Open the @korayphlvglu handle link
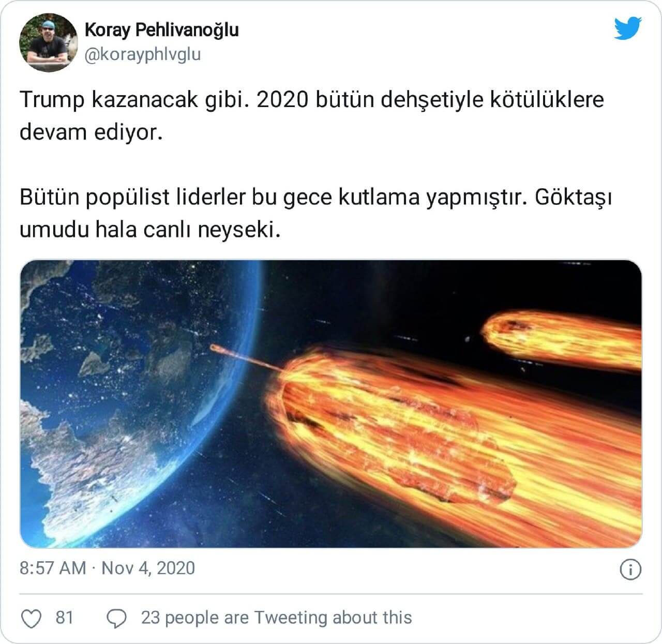Image resolution: width=662 pixels, height=644 pixels. point(142,54)
